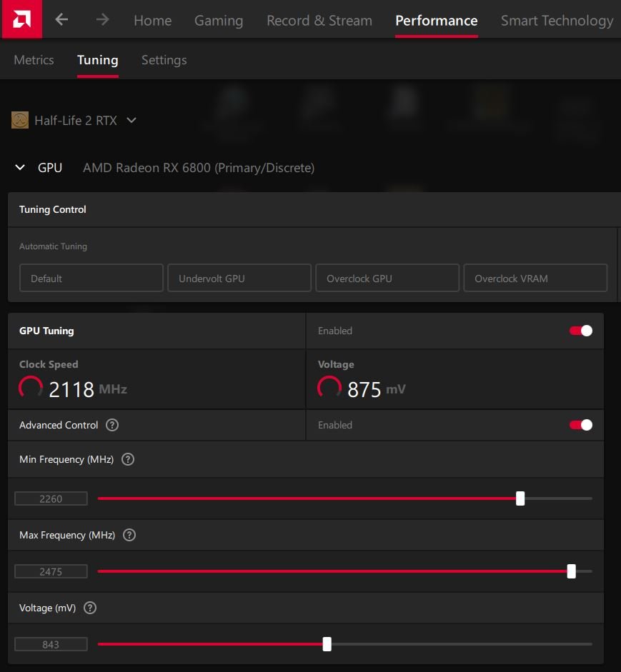Image resolution: width=621 pixels, height=672 pixels.
Task: Click the AMD logo icon
Action: [21, 19]
